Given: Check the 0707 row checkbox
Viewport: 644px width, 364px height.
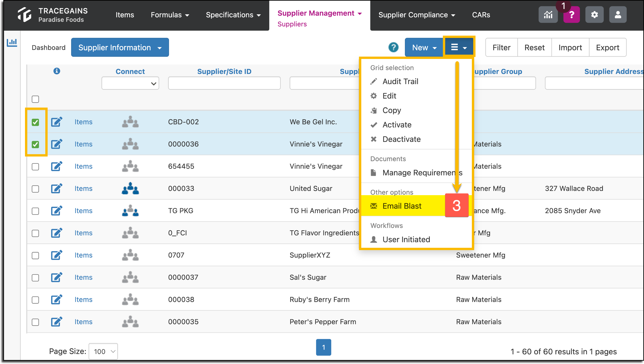Looking at the screenshot, I should tap(35, 256).
